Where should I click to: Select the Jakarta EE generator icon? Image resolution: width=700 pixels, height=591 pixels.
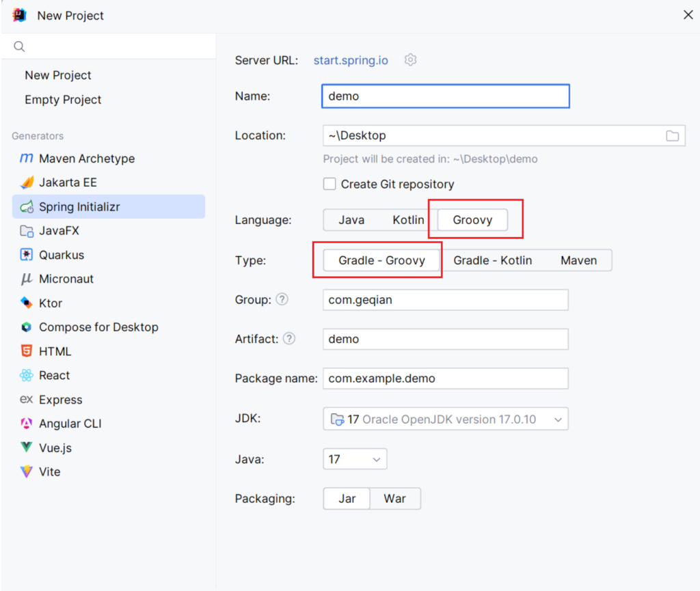pos(27,182)
